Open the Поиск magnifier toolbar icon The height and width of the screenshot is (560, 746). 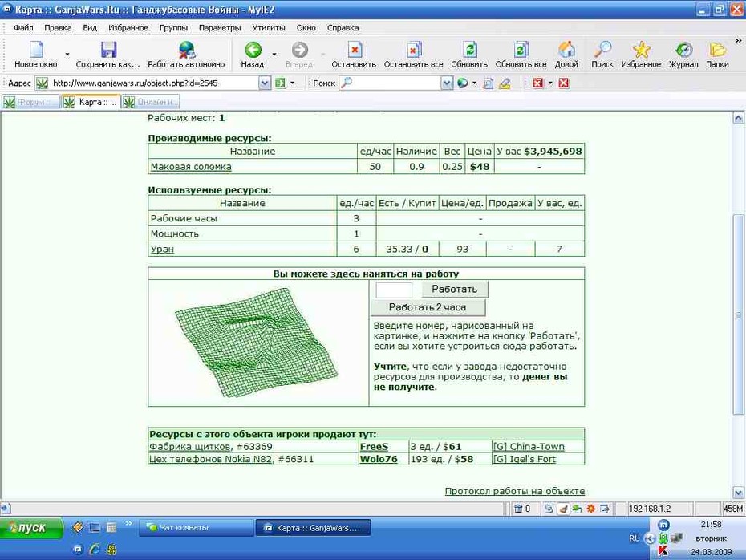click(602, 50)
